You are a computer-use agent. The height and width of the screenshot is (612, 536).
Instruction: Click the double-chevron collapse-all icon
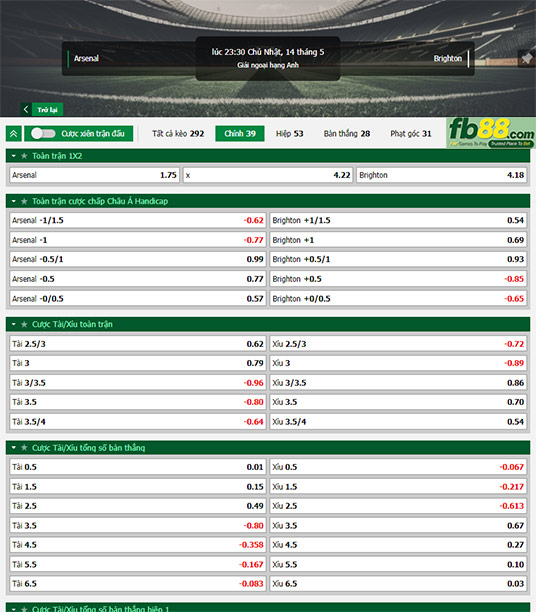coord(14,133)
